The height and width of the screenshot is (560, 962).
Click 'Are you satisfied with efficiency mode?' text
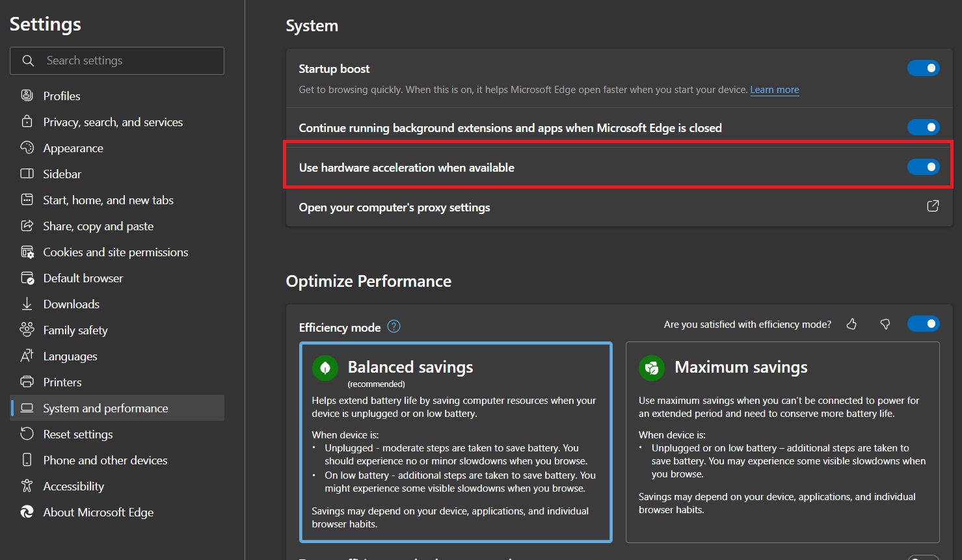coord(747,324)
